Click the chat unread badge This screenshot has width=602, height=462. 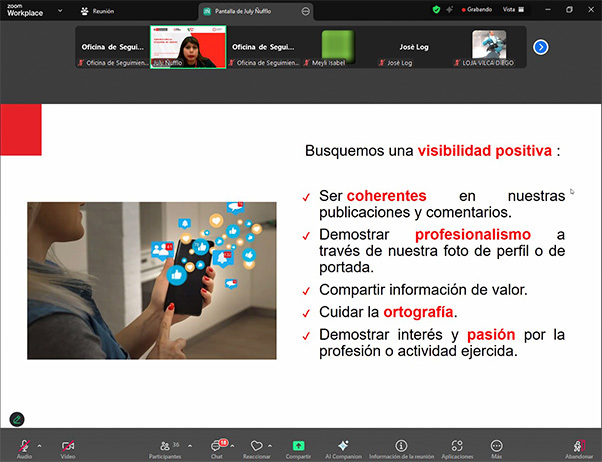coord(223,442)
